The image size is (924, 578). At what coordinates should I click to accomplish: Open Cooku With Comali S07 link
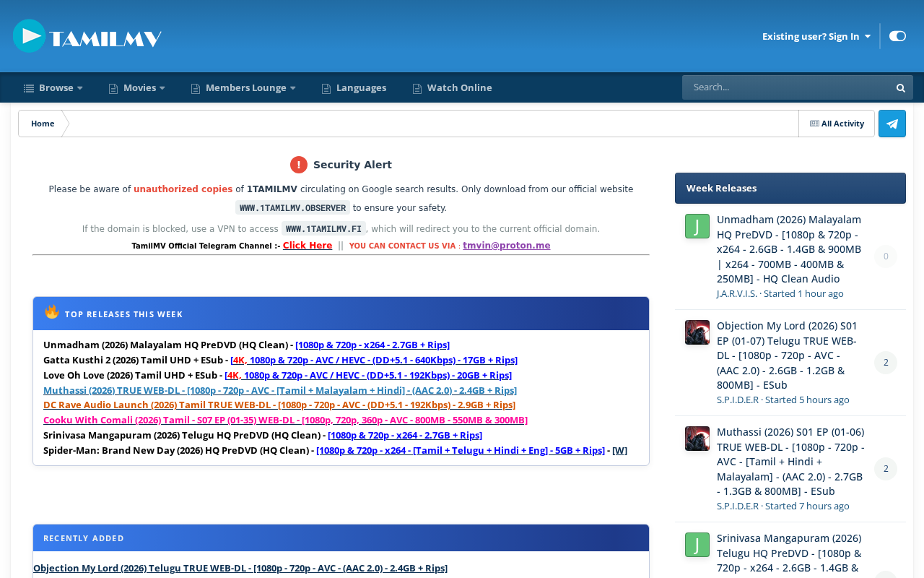[x=285, y=420]
